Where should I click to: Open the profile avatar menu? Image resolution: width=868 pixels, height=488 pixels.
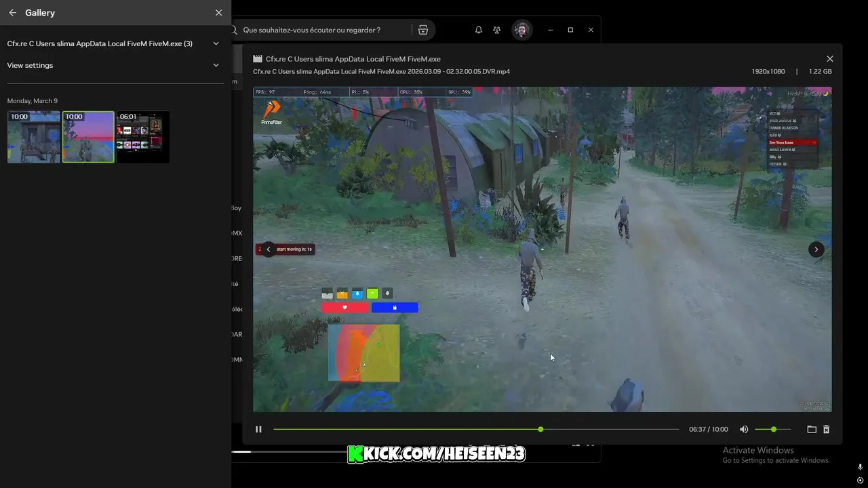pos(521,30)
